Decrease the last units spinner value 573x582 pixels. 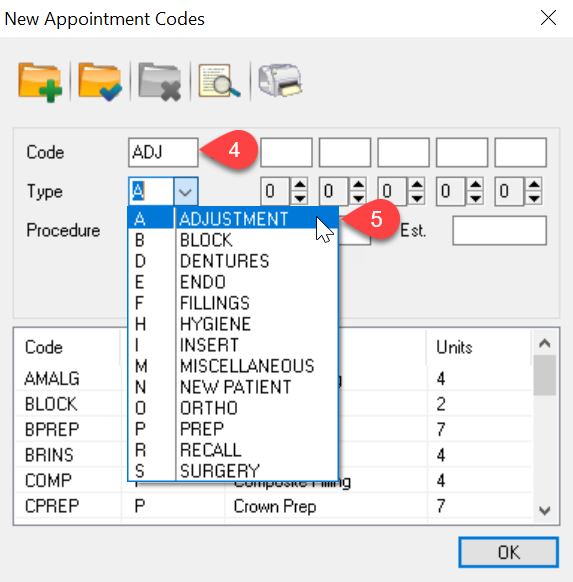pyautogui.click(x=534, y=199)
